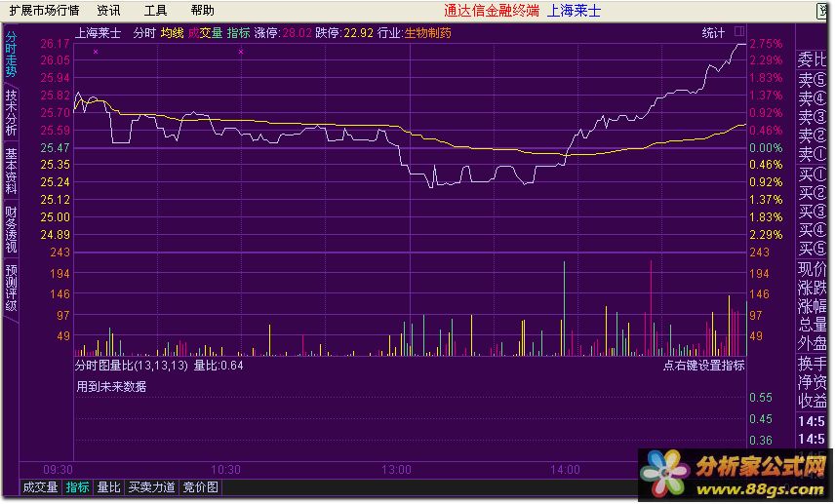The image size is (835, 504).
Task: Click the 成交量 legend label in header
Action: click(x=205, y=33)
